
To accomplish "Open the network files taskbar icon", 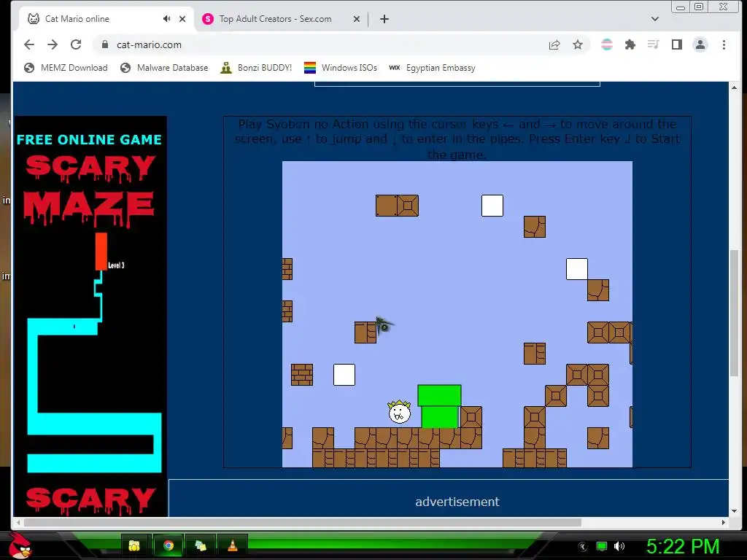I will (201, 545).
